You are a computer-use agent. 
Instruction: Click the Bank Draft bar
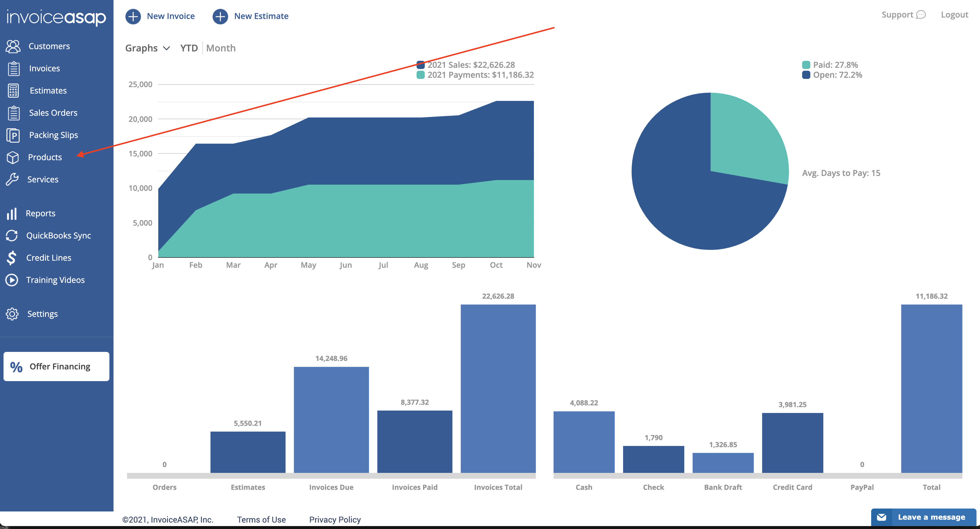[x=723, y=463]
